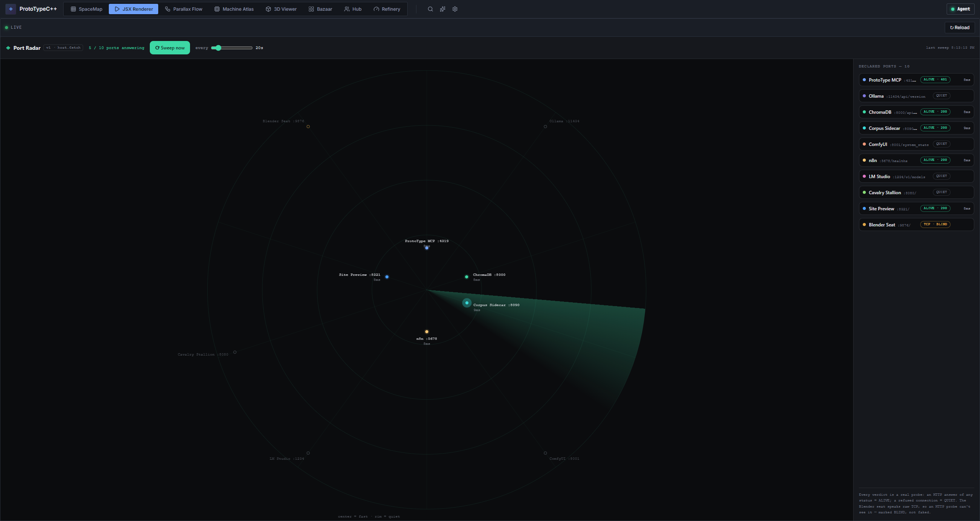Select the Corpus Sidecar :8090 radar blip

click(467, 303)
